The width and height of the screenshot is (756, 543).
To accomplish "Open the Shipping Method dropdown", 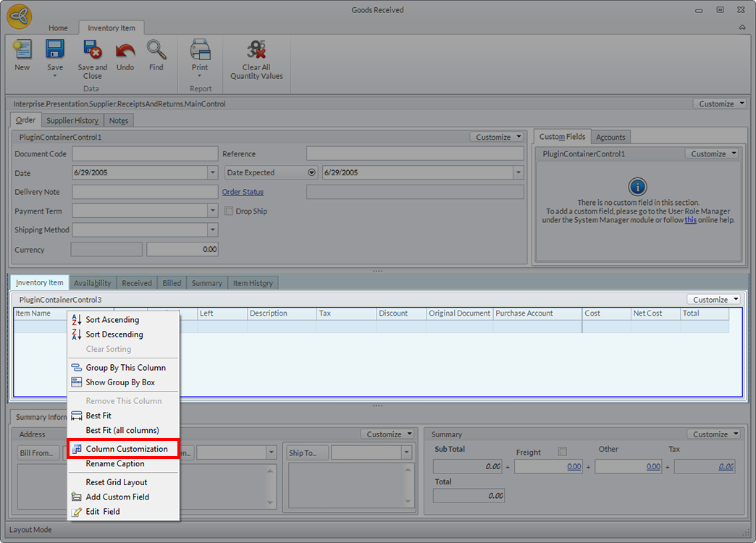I will (212, 230).
